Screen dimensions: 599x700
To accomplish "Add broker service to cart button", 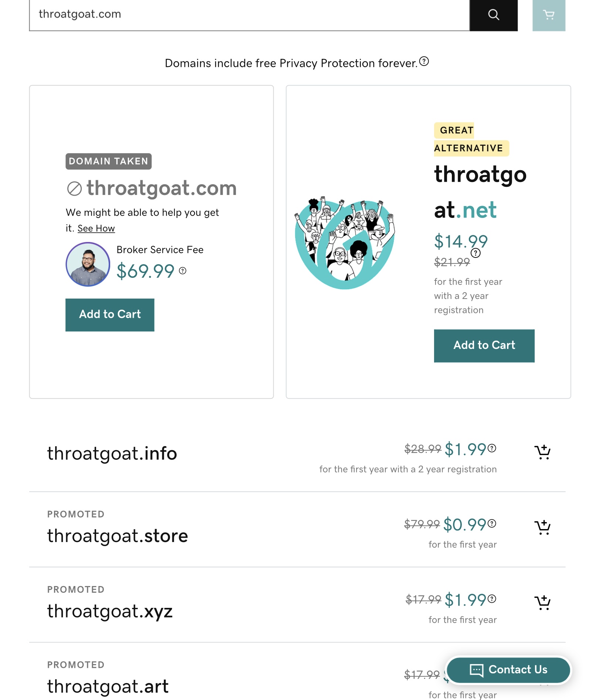I will tap(110, 315).
